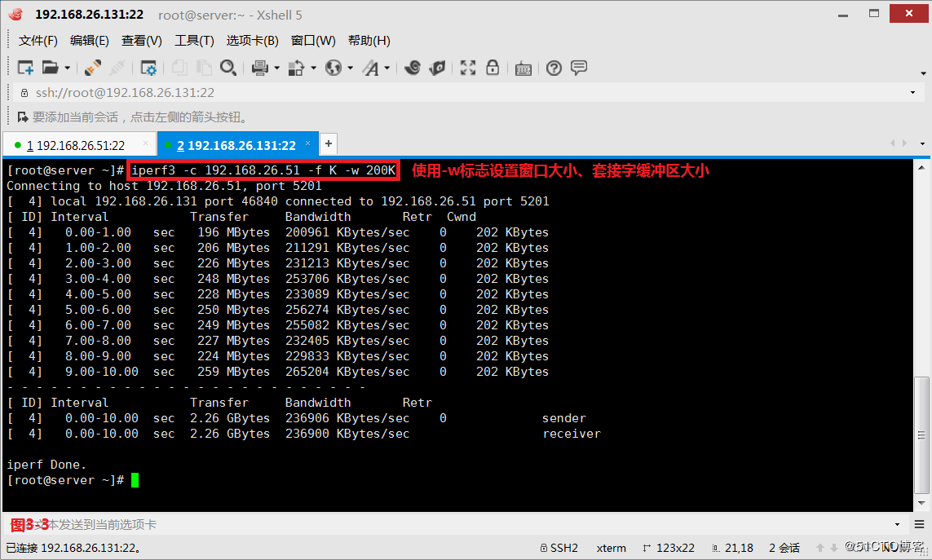932x560 pixels.
Task: Toggle full screen mode icon
Action: [x=468, y=68]
